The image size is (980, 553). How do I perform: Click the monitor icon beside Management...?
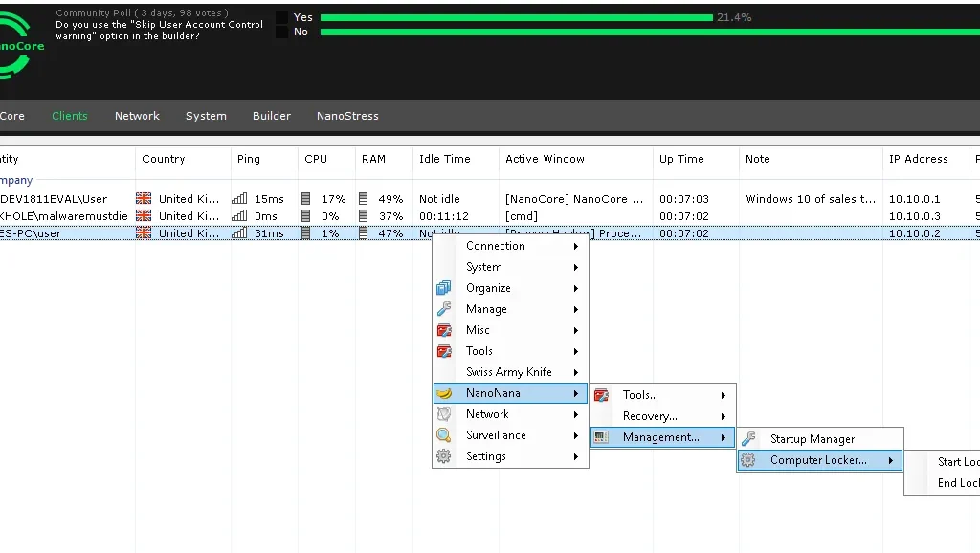click(x=601, y=437)
